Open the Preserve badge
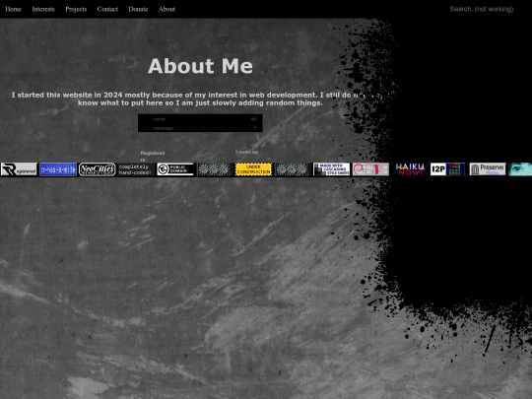Viewport: 532px width, 399px height. pos(488,169)
